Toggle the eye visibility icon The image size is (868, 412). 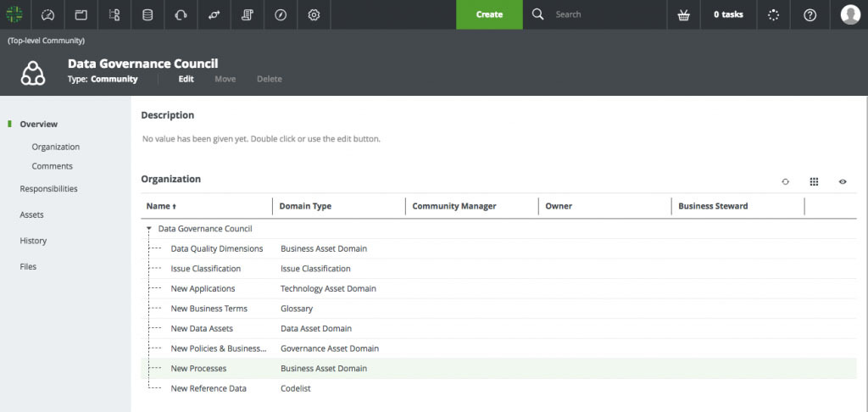[843, 181]
